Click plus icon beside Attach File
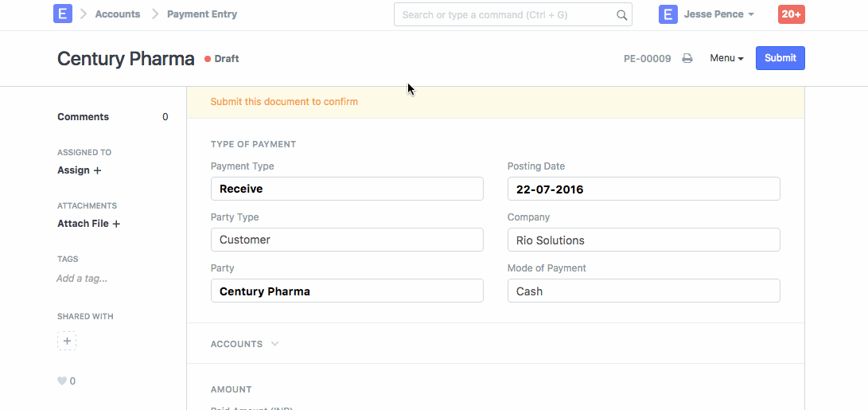868x410 pixels. pos(116,225)
